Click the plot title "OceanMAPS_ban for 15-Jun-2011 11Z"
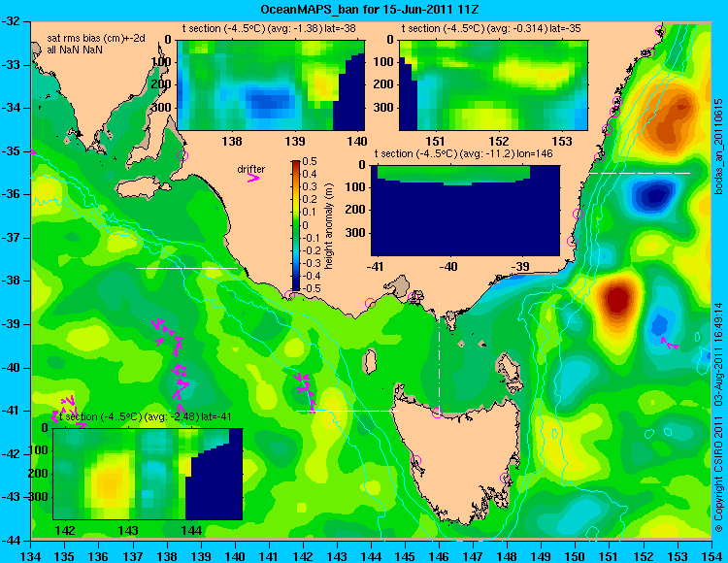 pos(370,10)
